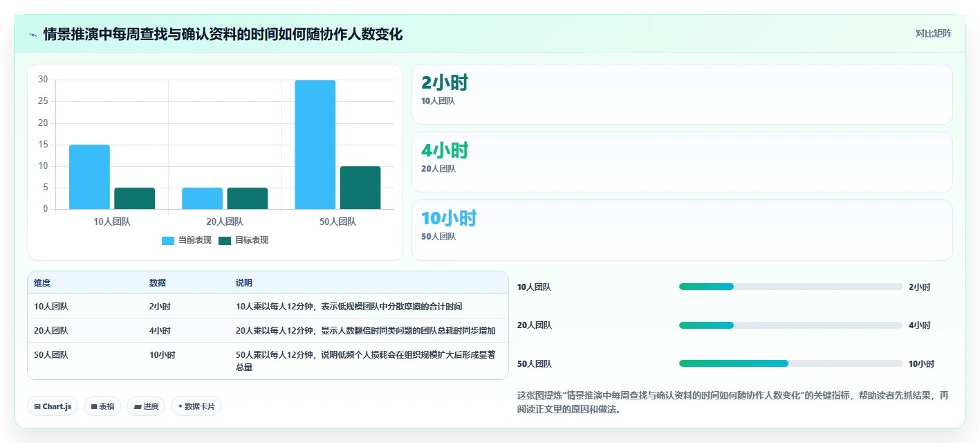
Task: Click the 表格 tag chip
Action: [102, 406]
